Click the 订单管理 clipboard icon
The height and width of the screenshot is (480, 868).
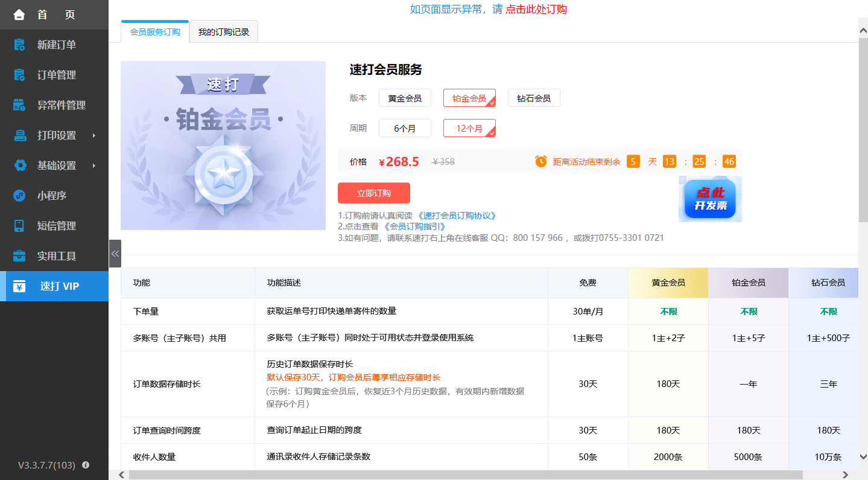coord(19,75)
